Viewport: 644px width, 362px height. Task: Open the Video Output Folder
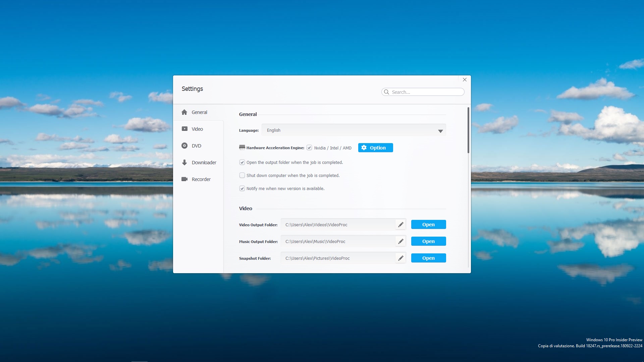point(428,225)
